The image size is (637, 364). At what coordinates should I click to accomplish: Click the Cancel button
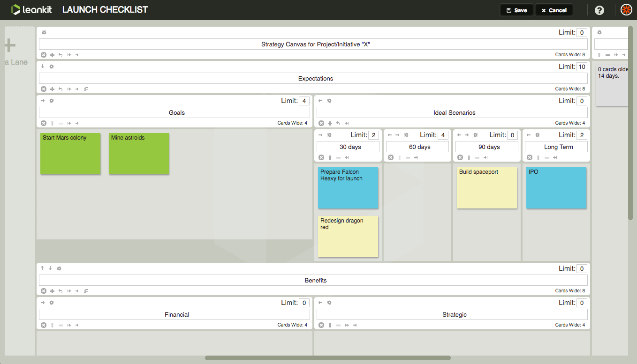554,9
